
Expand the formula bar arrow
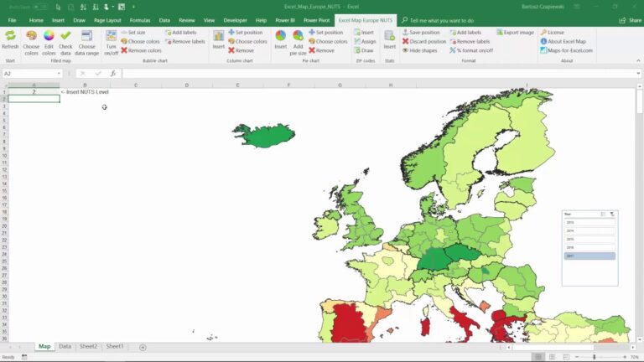tap(638, 74)
